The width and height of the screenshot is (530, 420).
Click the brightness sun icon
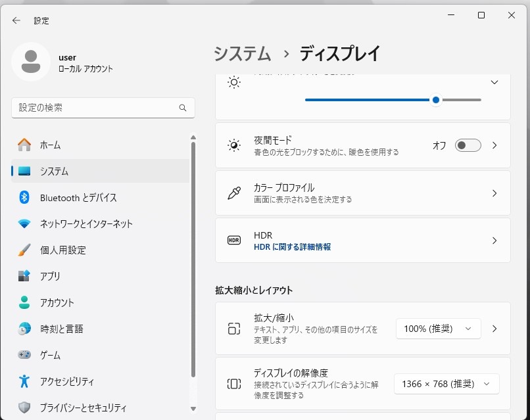[x=234, y=82]
